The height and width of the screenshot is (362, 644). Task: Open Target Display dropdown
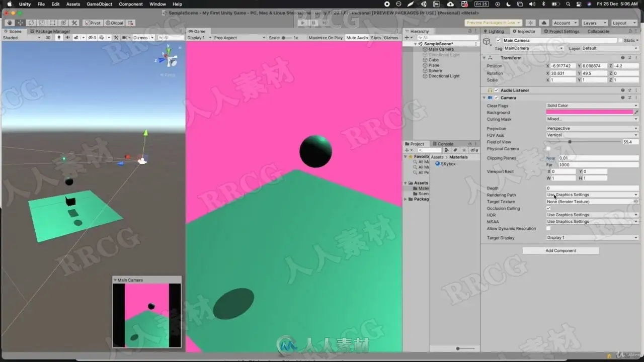pos(593,238)
